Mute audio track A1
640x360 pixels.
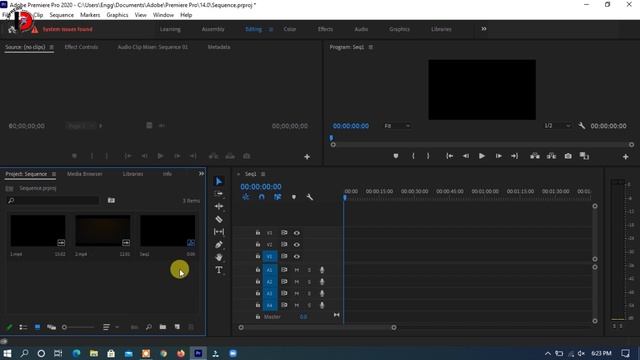(x=297, y=270)
